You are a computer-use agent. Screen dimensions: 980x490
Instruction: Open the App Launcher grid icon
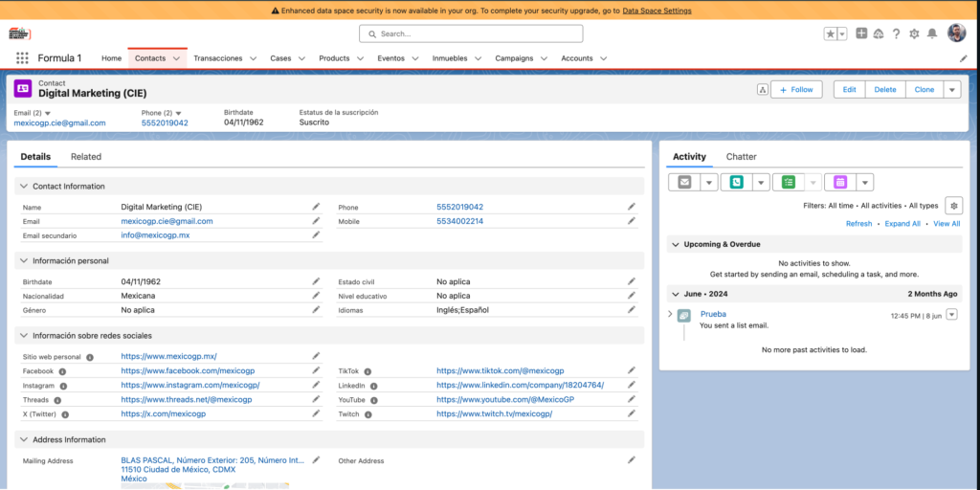coord(22,57)
